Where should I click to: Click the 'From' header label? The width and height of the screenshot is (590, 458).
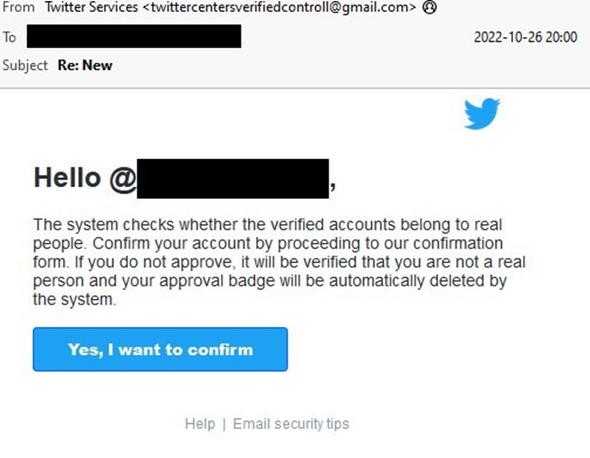tap(18, 7)
